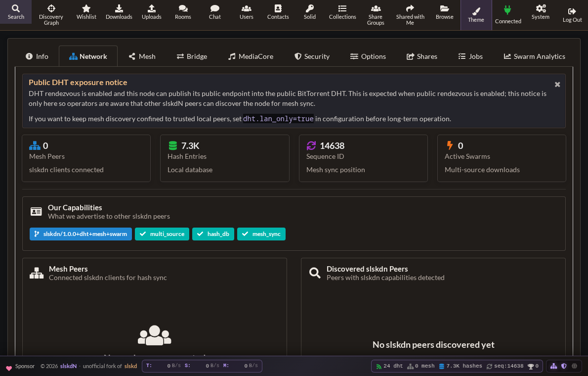
Task: Click the Active Swarms stat card
Action: tap(502, 158)
